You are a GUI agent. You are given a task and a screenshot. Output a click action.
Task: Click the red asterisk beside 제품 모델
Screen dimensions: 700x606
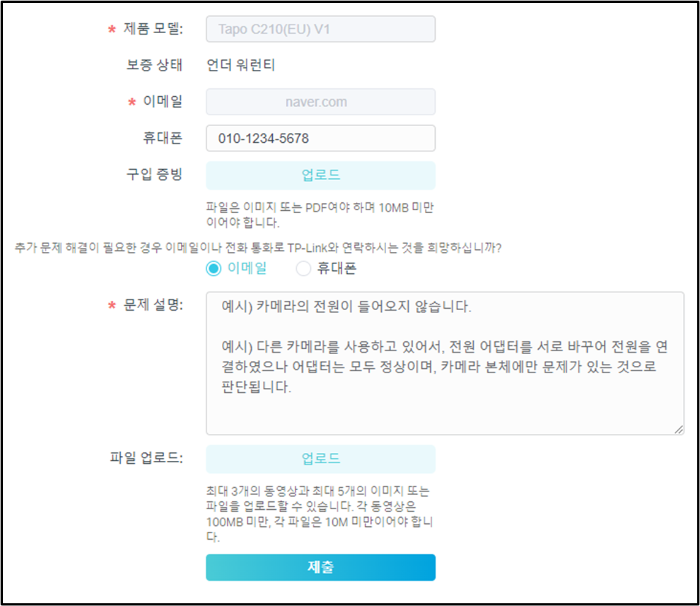pos(112,30)
